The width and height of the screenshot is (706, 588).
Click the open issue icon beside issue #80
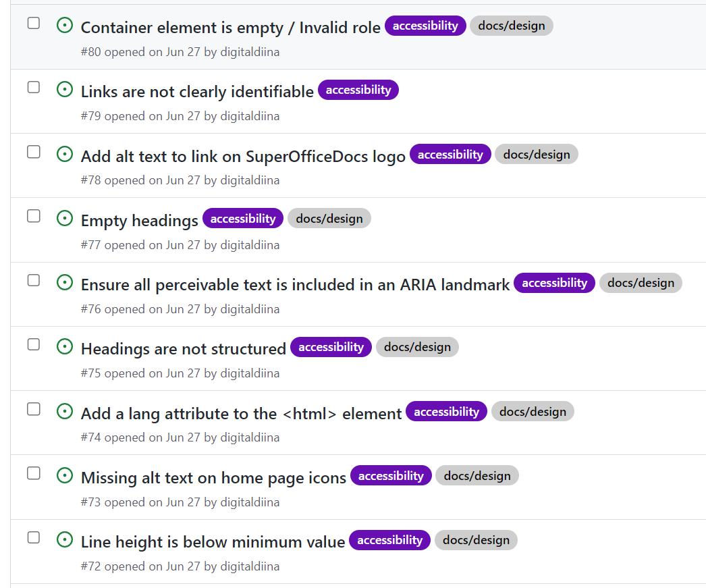(x=65, y=26)
